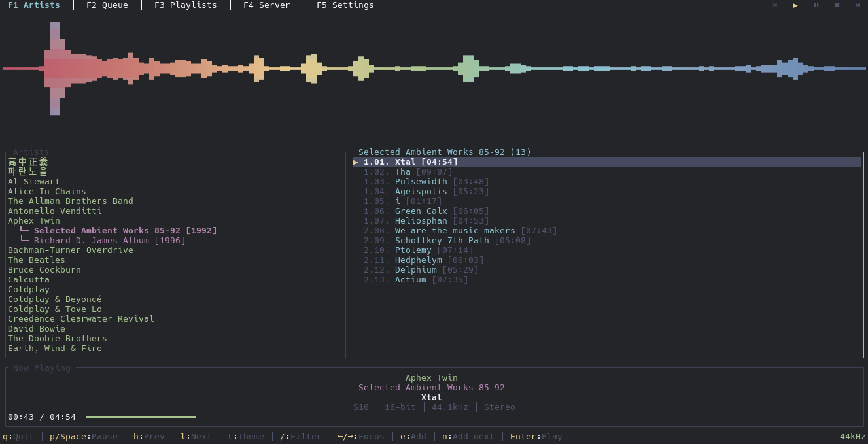Select track 1.03 Pulsewidth
Screen dimensions: 868x444
(x=426, y=182)
